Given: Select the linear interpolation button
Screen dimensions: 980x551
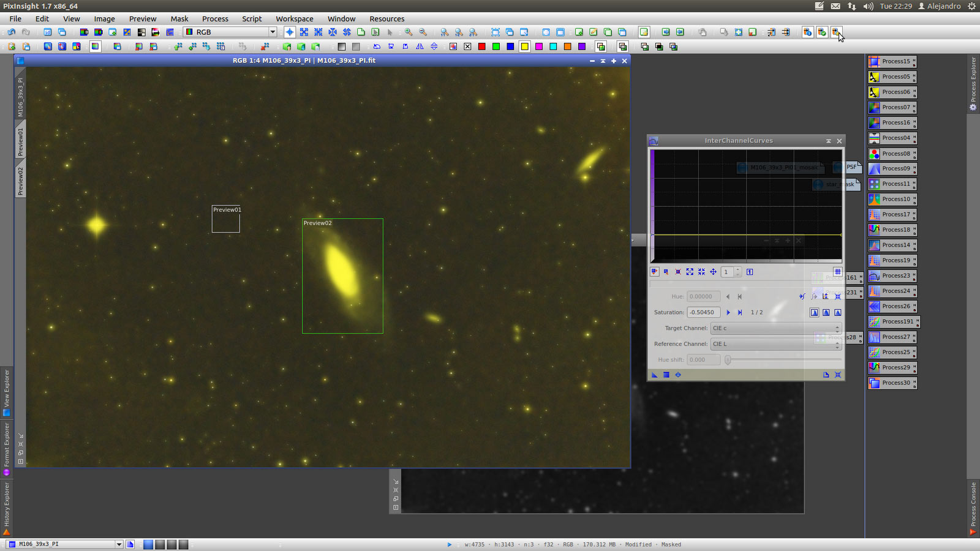Looking at the screenshot, I should (x=838, y=312).
